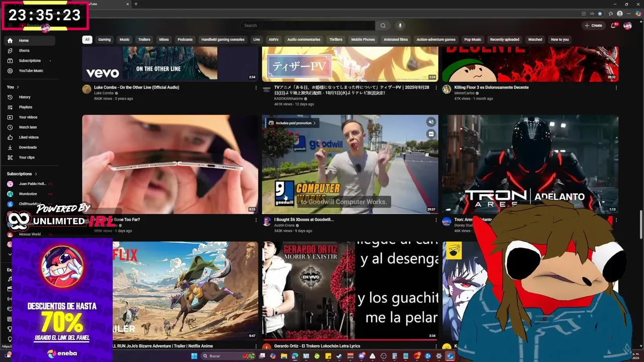Screen dimensions: 644x362
Task: Click the browser favorites star icon
Action: 600,14
